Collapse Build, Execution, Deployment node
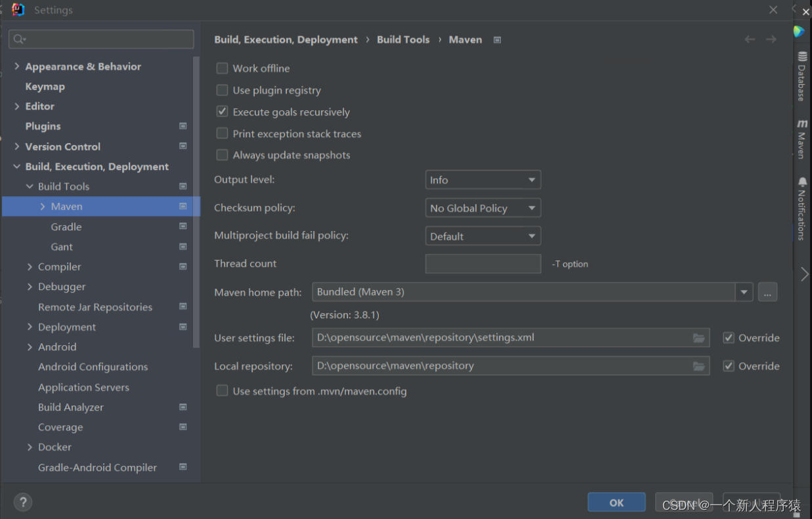 pyautogui.click(x=17, y=167)
